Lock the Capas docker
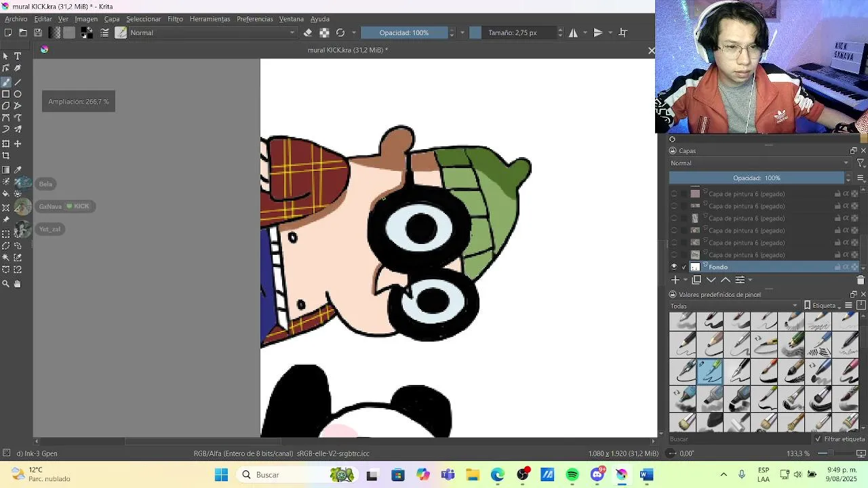The width and height of the screenshot is (868, 488). 673,151
